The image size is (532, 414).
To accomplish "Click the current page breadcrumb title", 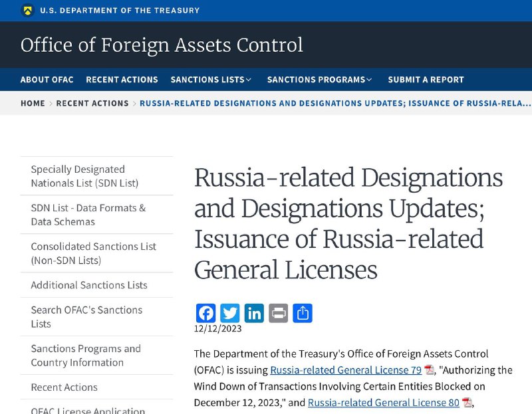I will click(335, 104).
